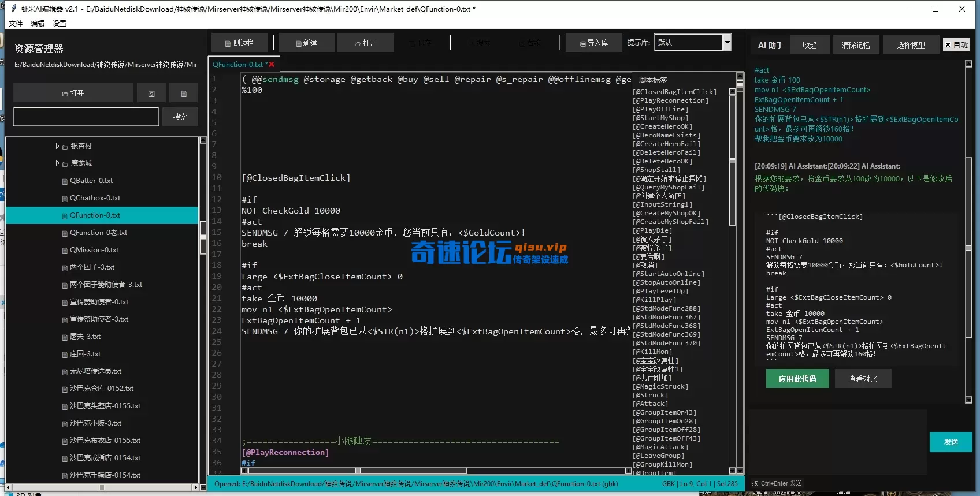This screenshot has height=496, width=980.
Task: Open QChatbox-0.txt in the file tree
Action: coord(95,198)
